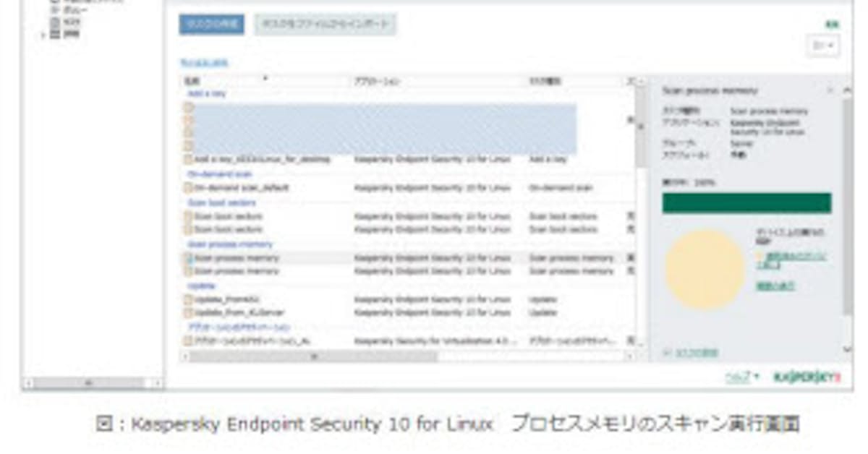
Task: Select the policies item icon in left tree
Action: pos(56,11)
